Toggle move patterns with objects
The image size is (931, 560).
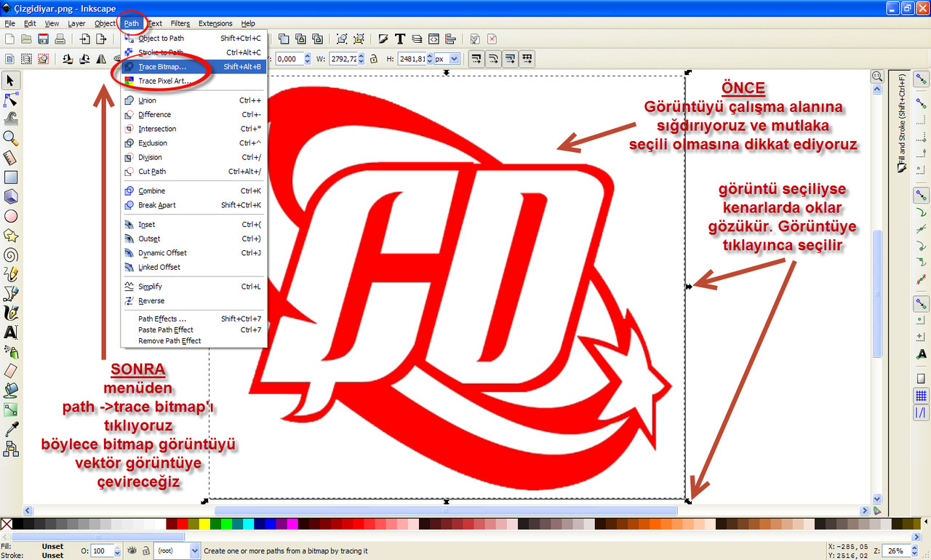527,59
